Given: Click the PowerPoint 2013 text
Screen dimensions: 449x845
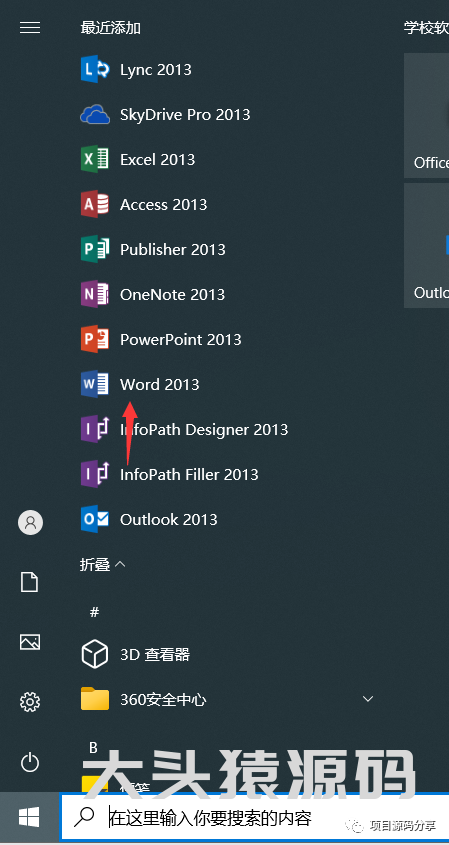Looking at the screenshot, I should click(181, 340).
